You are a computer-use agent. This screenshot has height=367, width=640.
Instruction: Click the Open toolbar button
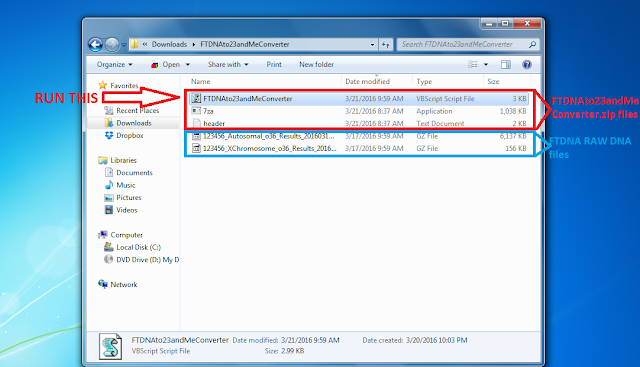[x=166, y=65]
